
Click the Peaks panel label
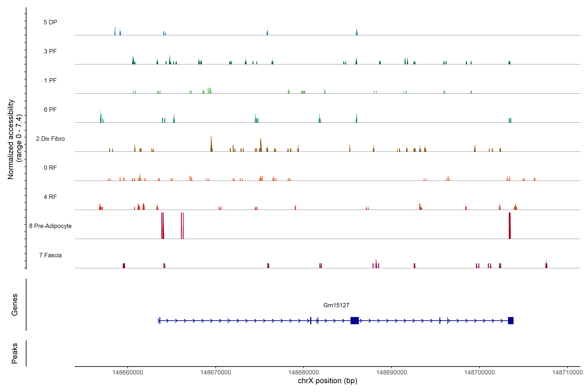15,353
